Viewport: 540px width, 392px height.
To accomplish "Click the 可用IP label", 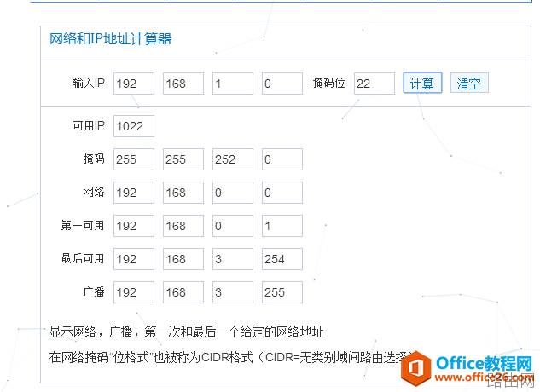I will 89,125.
